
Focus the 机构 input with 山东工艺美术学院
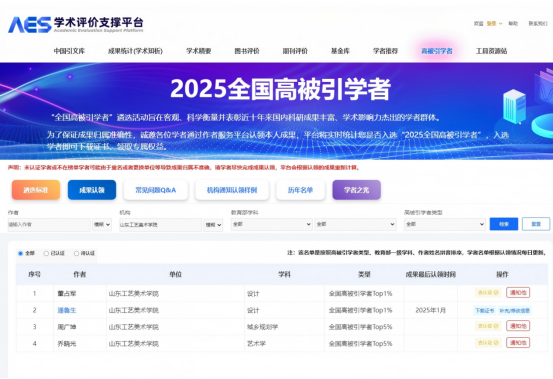pos(160,225)
